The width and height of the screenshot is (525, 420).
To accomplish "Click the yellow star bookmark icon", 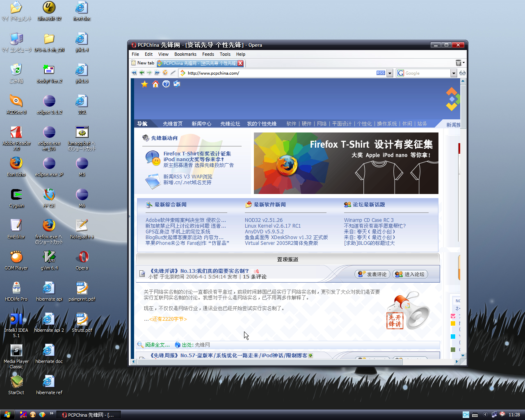I will (x=144, y=84).
